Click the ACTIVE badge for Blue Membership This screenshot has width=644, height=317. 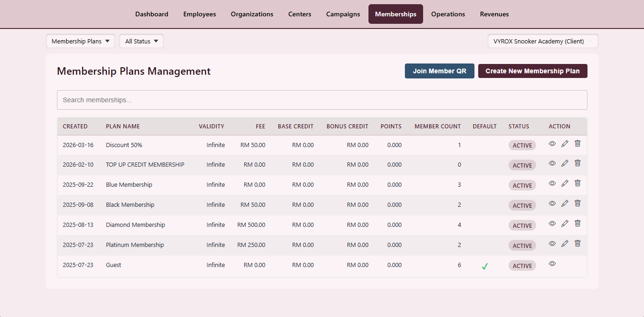tap(522, 185)
